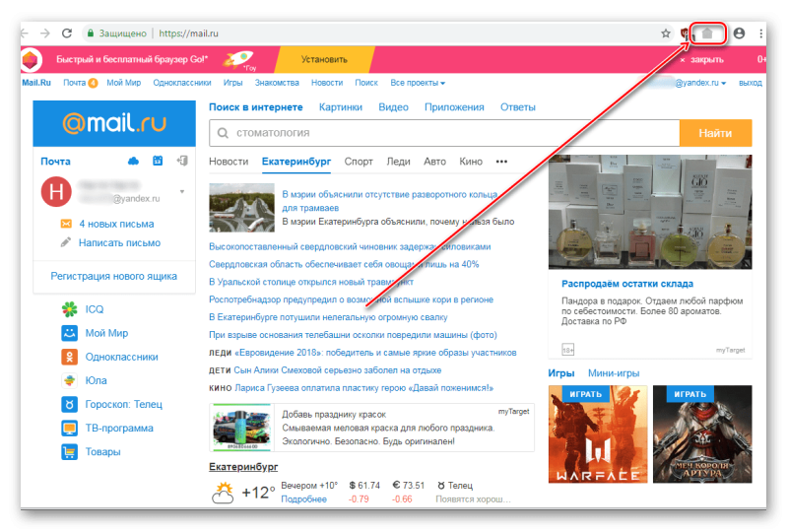Click the magnifier icon in search box
Image resolution: width=788 pixels, height=532 pixels.
(x=223, y=133)
